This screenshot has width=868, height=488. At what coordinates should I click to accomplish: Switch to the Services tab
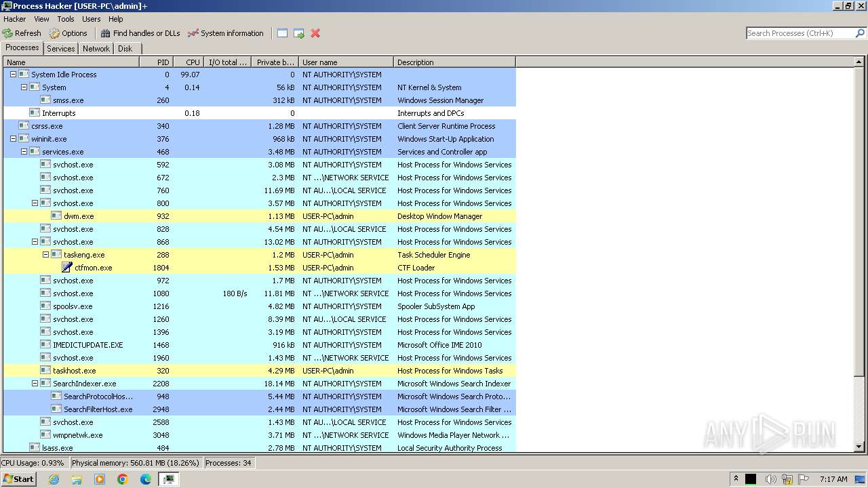pos(60,49)
